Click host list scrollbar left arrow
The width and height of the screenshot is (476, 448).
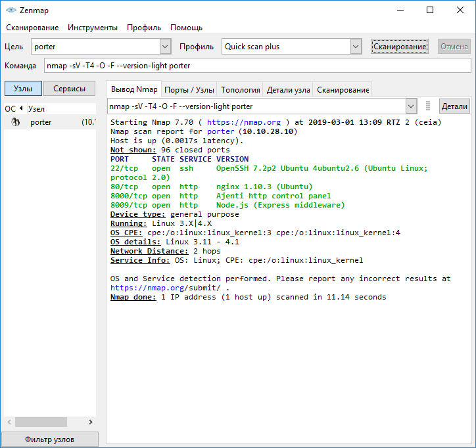click(x=9, y=422)
